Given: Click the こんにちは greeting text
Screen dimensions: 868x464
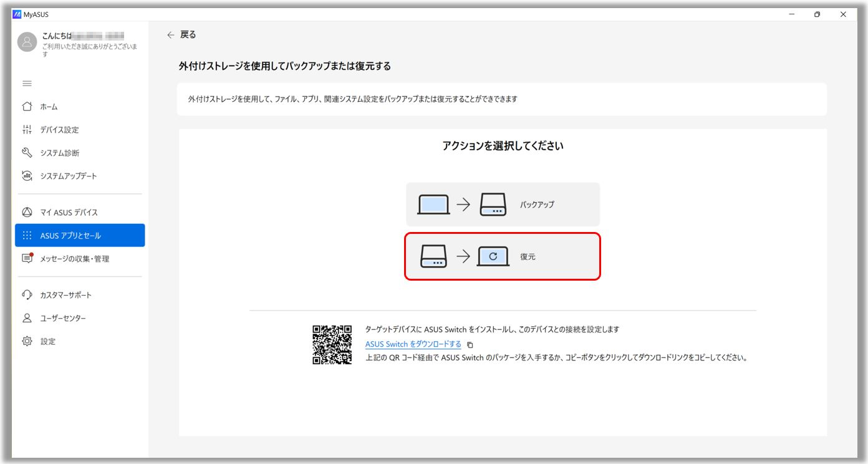Looking at the screenshot, I should (56, 36).
